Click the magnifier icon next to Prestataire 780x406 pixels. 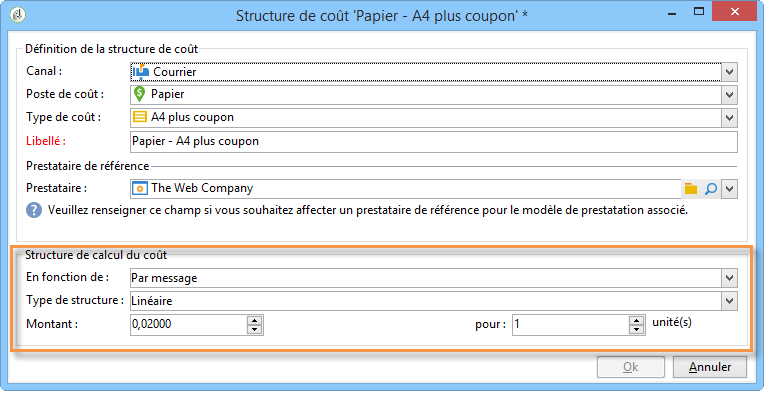click(x=711, y=189)
